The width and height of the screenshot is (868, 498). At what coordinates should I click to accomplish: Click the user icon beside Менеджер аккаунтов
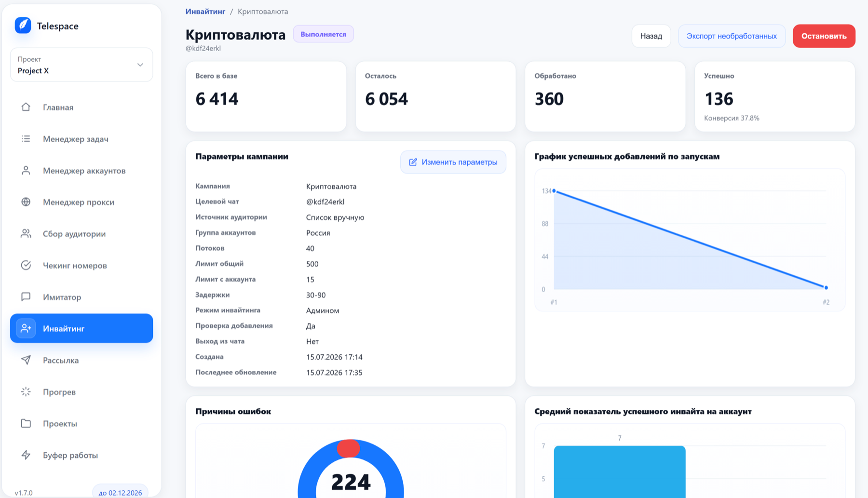(26, 171)
